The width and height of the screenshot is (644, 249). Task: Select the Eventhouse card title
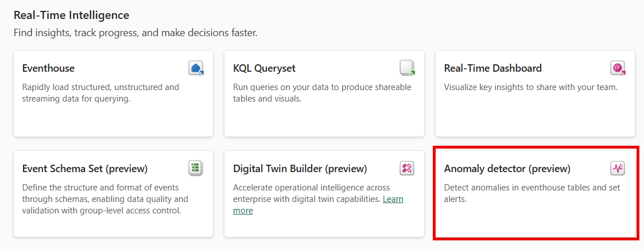(x=48, y=68)
